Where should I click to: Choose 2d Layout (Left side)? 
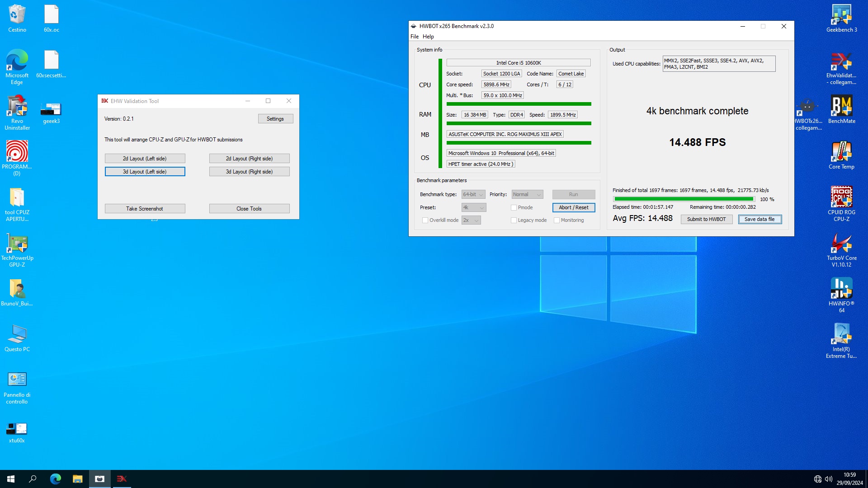pos(145,159)
